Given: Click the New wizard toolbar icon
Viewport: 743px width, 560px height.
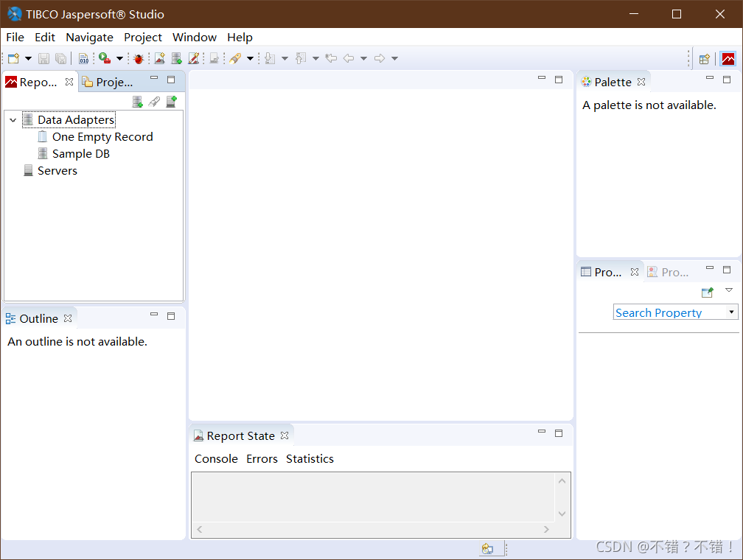Looking at the screenshot, I should [14, 58].
